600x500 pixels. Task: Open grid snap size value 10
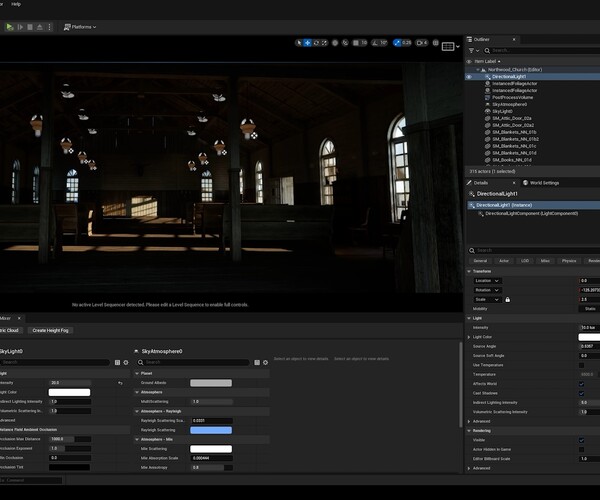[364, 43]
